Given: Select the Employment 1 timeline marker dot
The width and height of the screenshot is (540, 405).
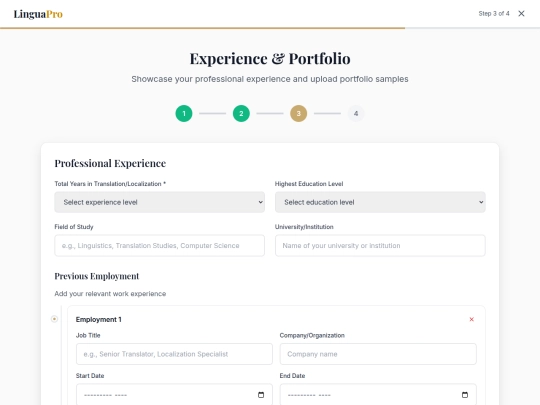Looking at the screenshot, I should pos(54,319).
